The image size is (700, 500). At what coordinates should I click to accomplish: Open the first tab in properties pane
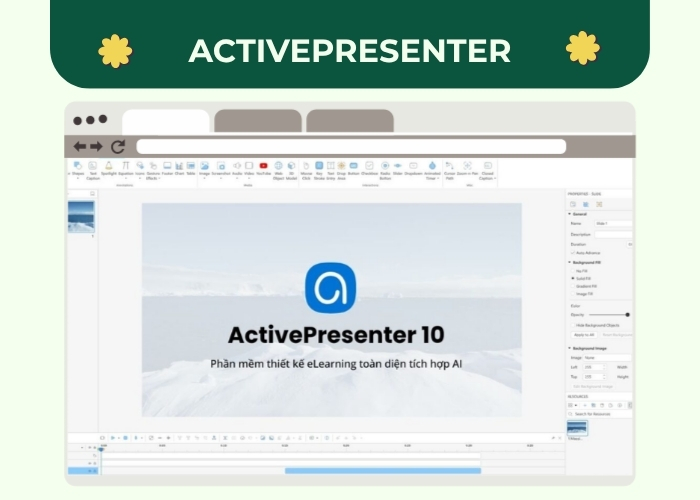[x=573, y=204]
